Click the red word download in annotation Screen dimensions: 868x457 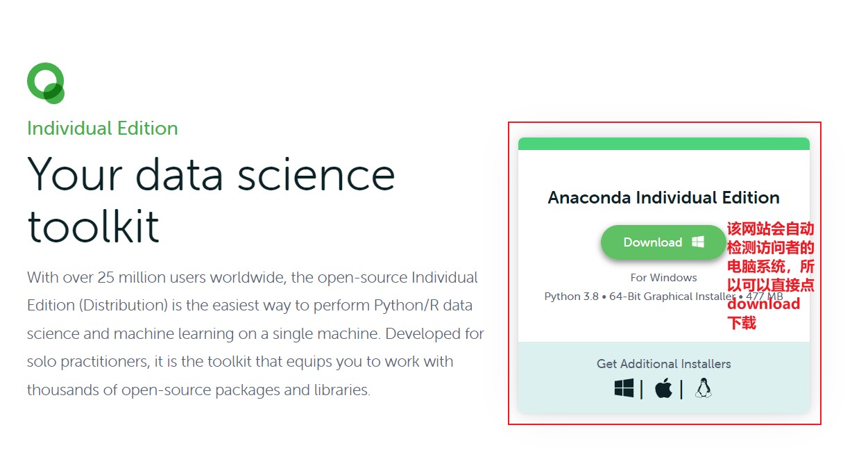click(x=763, y=304)
